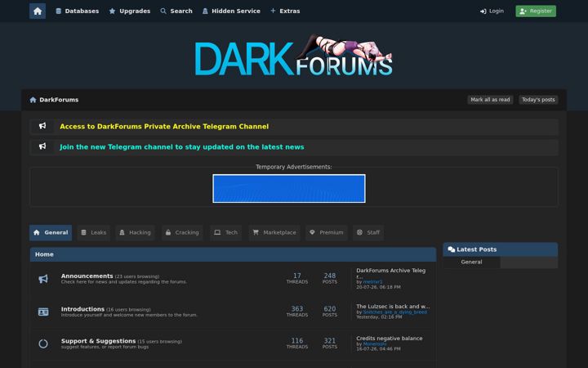Click the Login link
The width and height of the screenshot is (588, 368).
pyautogui.click(x=492, y=11)
